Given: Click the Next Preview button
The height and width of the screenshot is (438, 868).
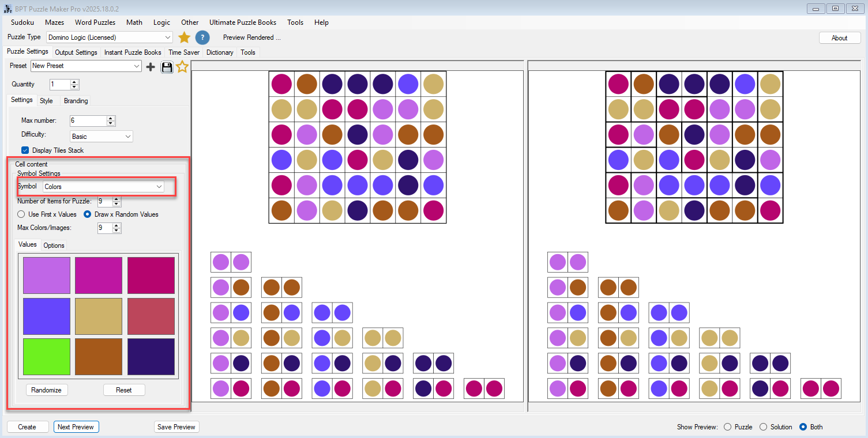Looking at the screenshot, I should pyautogui.click(x=76, y=426).
